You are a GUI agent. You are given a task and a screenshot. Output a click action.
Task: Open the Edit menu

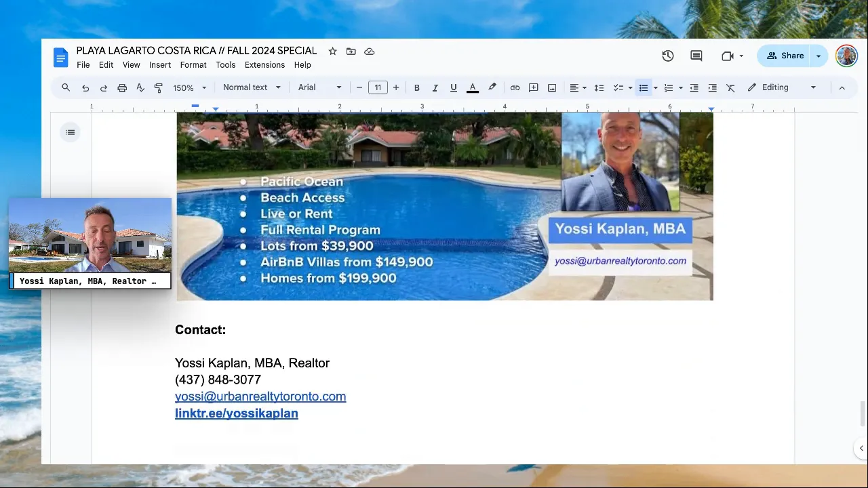point(106,65)
